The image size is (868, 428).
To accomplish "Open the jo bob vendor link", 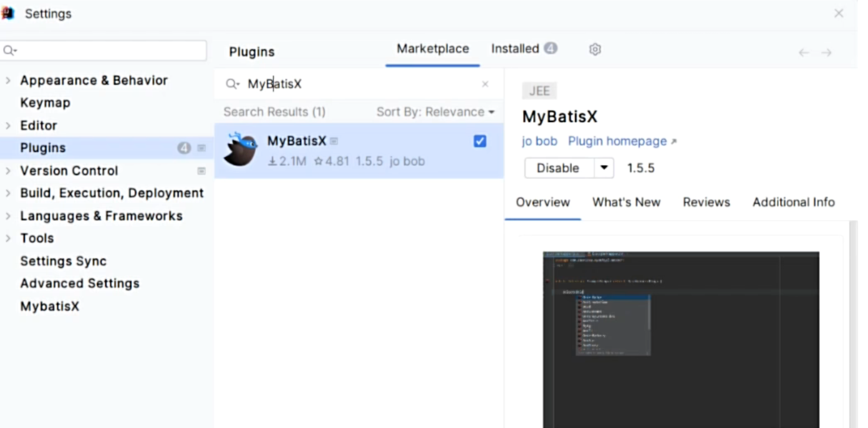I will tap(539, 141).
